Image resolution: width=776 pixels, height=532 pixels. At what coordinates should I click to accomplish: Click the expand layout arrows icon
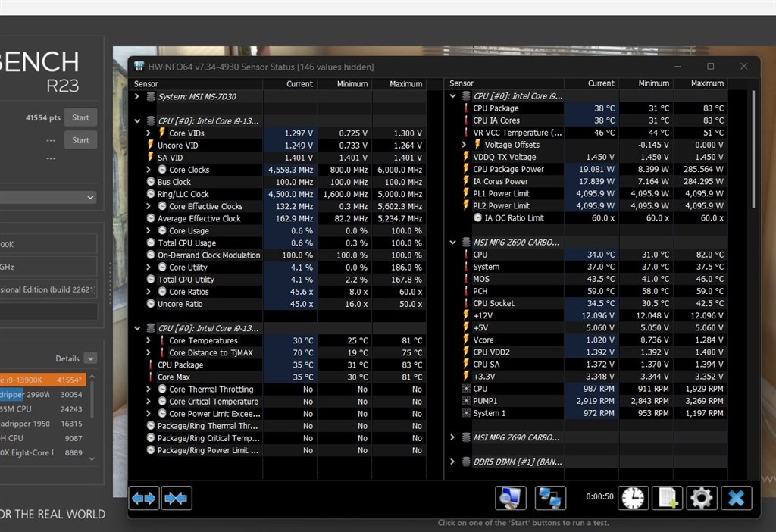pos(144,499)
